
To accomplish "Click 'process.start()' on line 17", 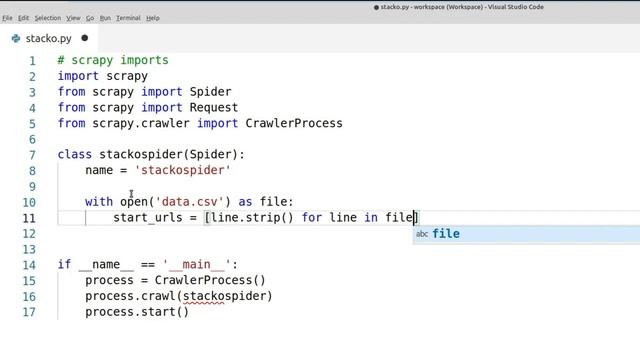I will tap(137, 312).
